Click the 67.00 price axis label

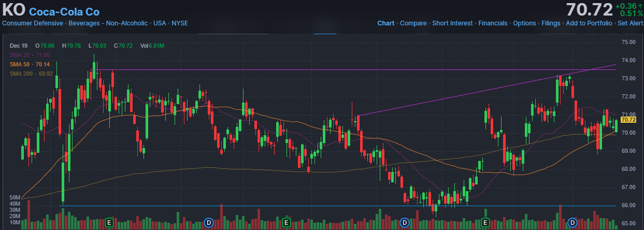[628, 187]
